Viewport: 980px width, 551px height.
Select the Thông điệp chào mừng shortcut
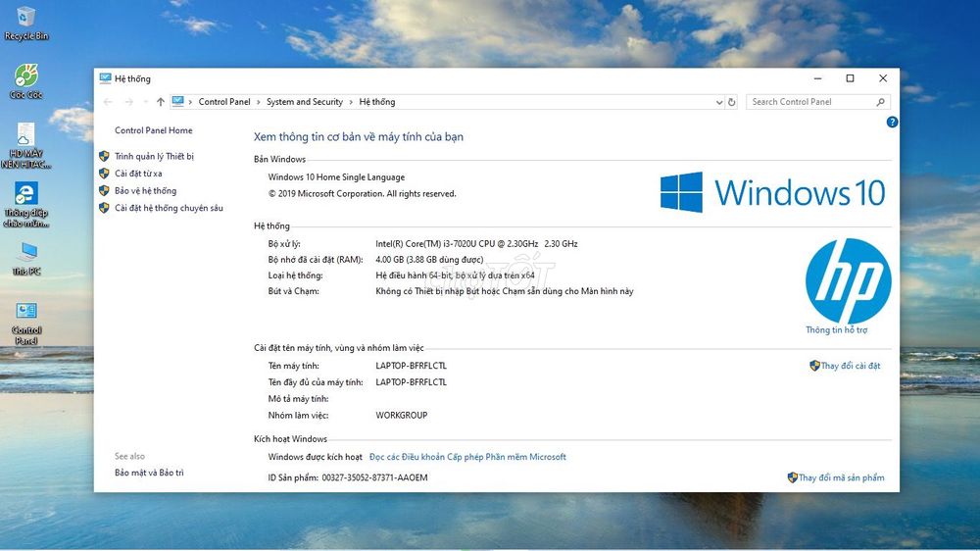pos(26,205)
